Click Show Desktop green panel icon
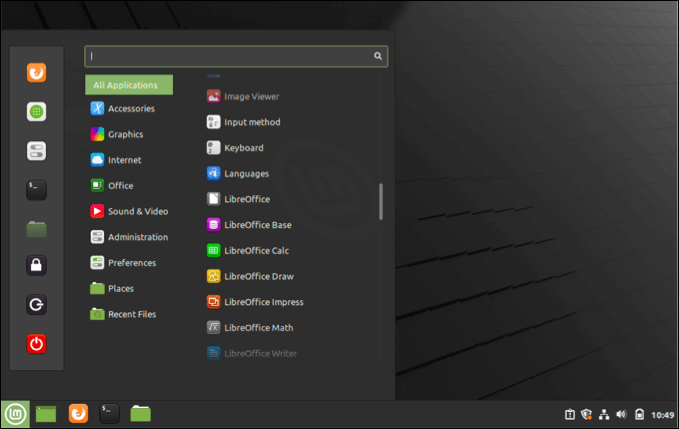This screenshot has width=679, height=429. click(x=46, y=414)
